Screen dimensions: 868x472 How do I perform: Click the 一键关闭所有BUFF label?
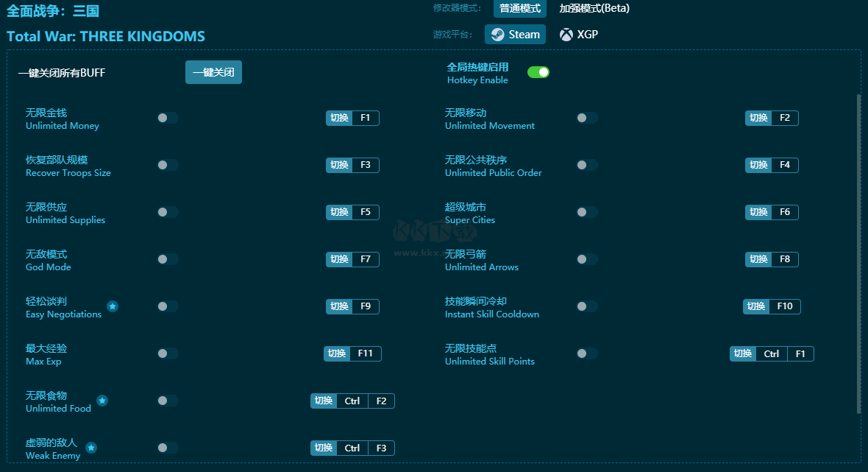[62, 73]
